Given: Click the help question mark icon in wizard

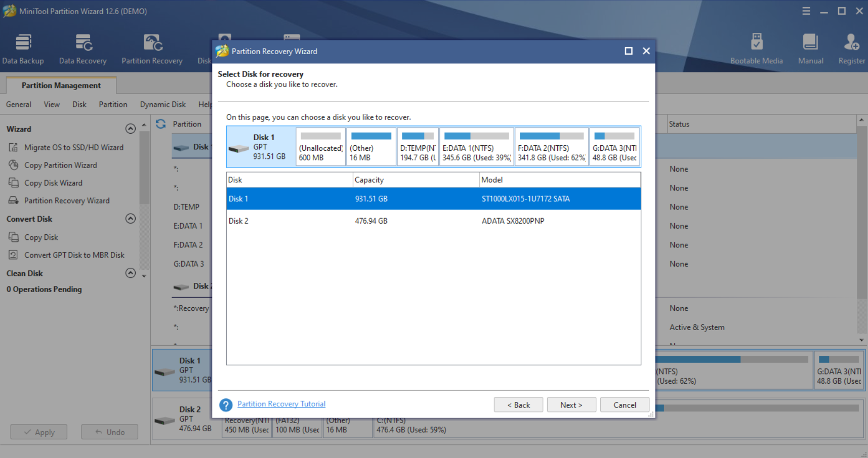Looking at the screenshot, I should coord(226,405).
